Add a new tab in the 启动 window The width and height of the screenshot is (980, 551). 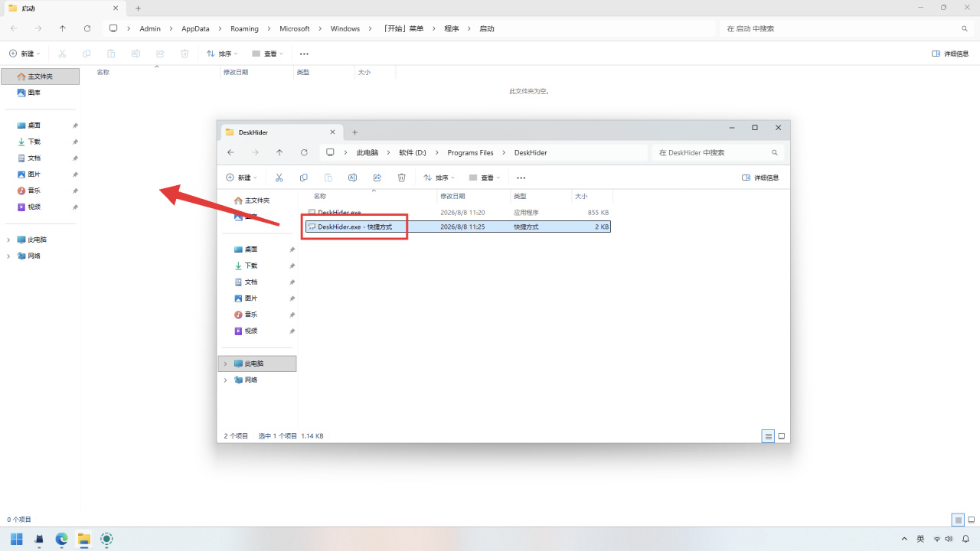tap(138, 8)
